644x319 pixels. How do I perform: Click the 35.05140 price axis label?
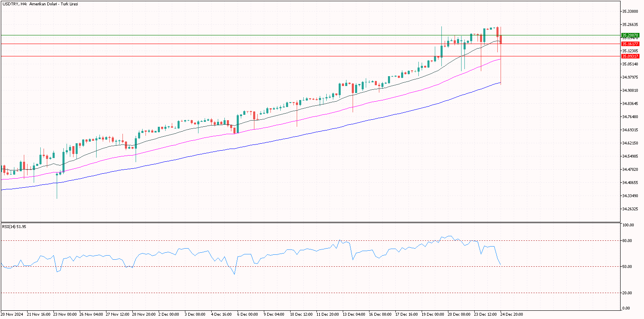630,64
